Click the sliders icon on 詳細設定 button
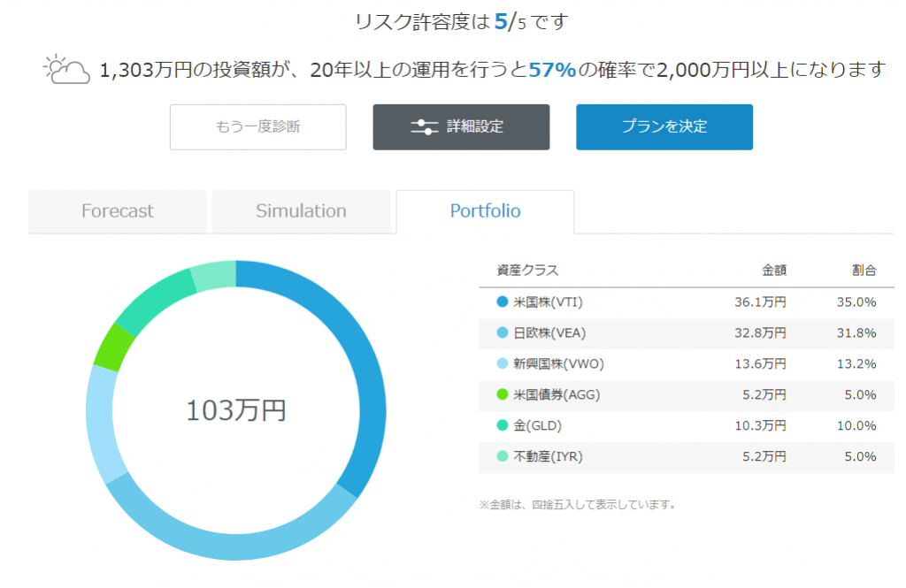906x588 pixels. 425,126
